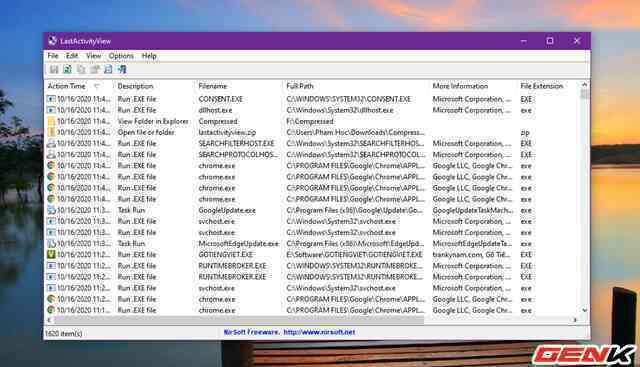Open the http://www.nirsoft.net link
The image size is (640, 367).
click(x=319, y=332)
